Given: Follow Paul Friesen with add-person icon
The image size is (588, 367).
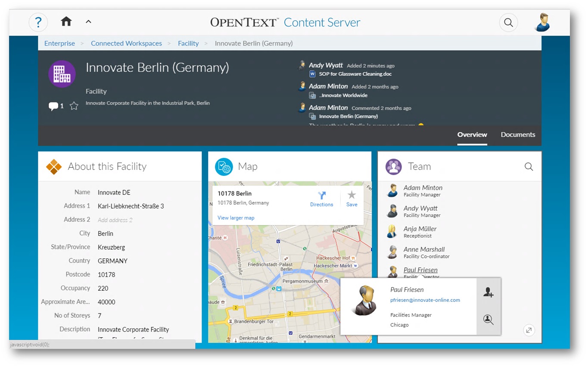Looking at the screenshot, I should [x=488, y=292].
